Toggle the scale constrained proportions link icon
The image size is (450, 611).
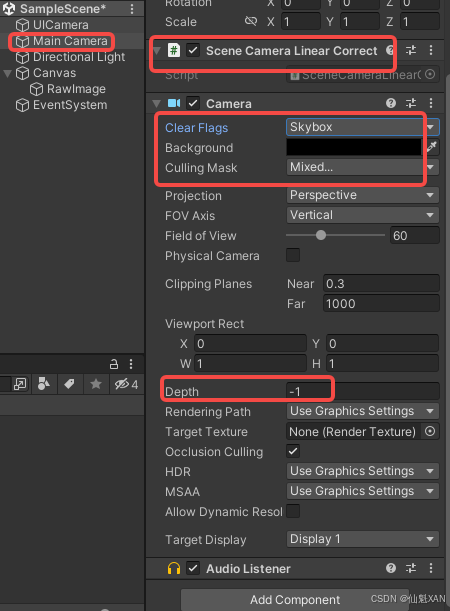251,21
